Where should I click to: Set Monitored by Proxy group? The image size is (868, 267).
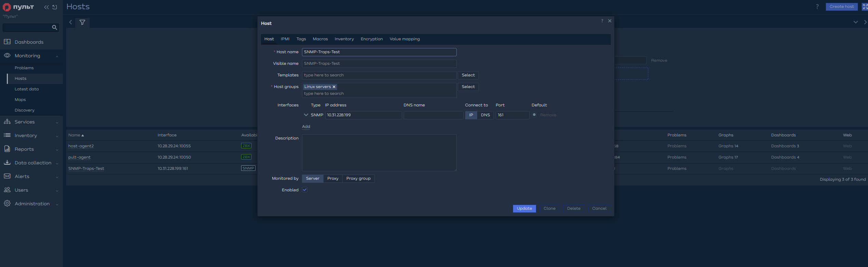pos(358,178)
